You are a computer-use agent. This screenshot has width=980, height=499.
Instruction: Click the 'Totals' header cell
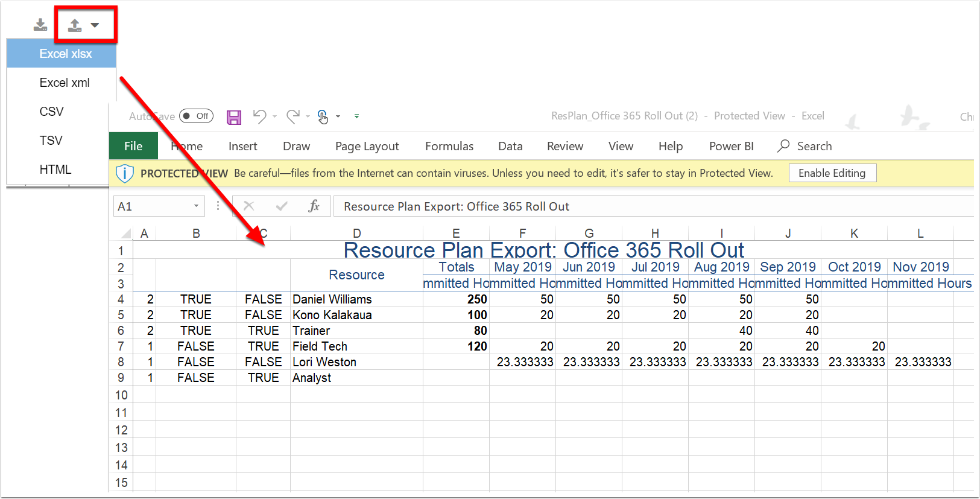(x=456, y=267)
